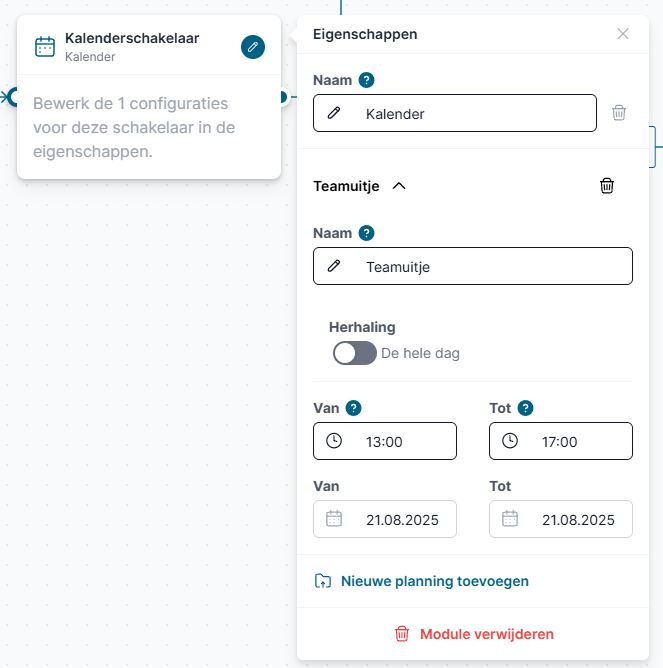Click the edit pencil icon on Kalenderschakelaar card
Viewport: 663px width, 668px height.
point(253,46)
